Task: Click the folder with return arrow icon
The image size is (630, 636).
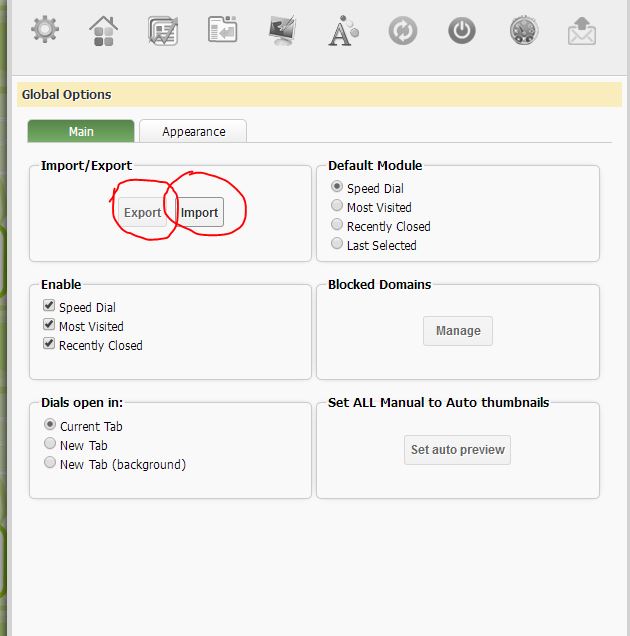Action: 222,29
